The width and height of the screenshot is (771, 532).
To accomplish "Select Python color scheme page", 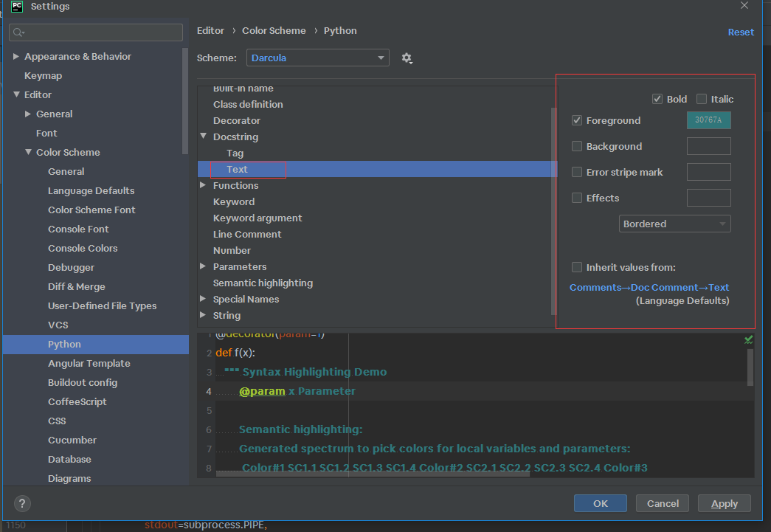I will 96,344.
